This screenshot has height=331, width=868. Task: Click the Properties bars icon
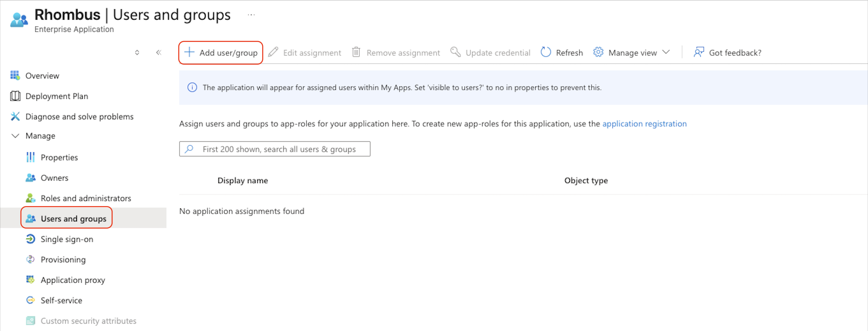click(30, 157)
